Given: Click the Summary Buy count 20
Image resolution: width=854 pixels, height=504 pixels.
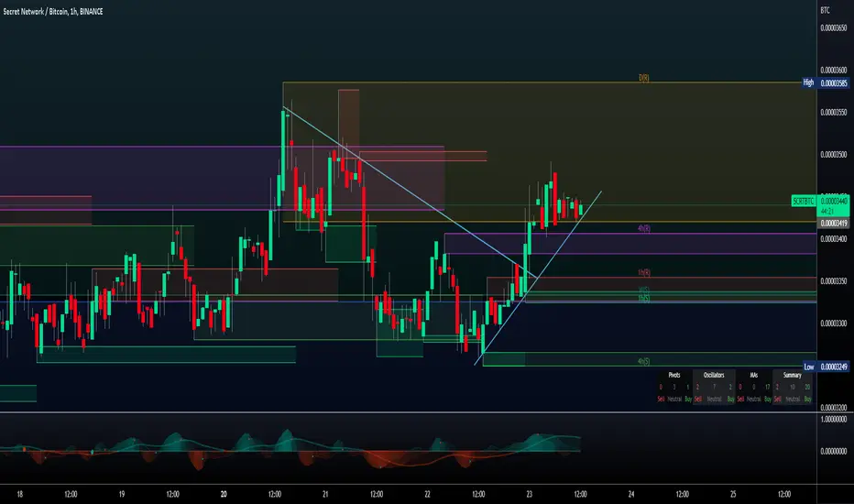Looking at the screenshot, I should [x=807, y=387].
